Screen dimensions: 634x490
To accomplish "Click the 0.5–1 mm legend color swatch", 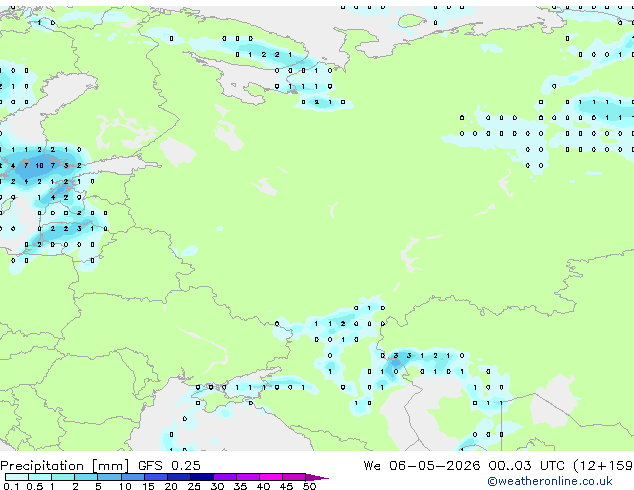I will (x=40, y=477).
